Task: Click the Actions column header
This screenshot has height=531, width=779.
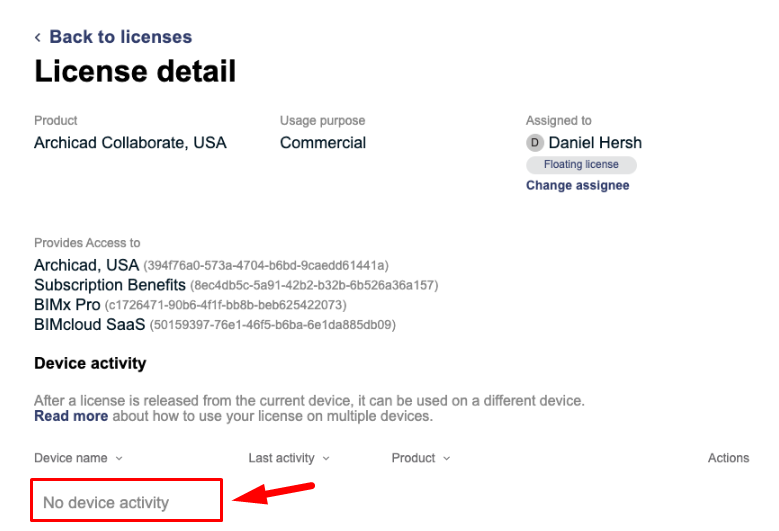Action: coord(728,458)
